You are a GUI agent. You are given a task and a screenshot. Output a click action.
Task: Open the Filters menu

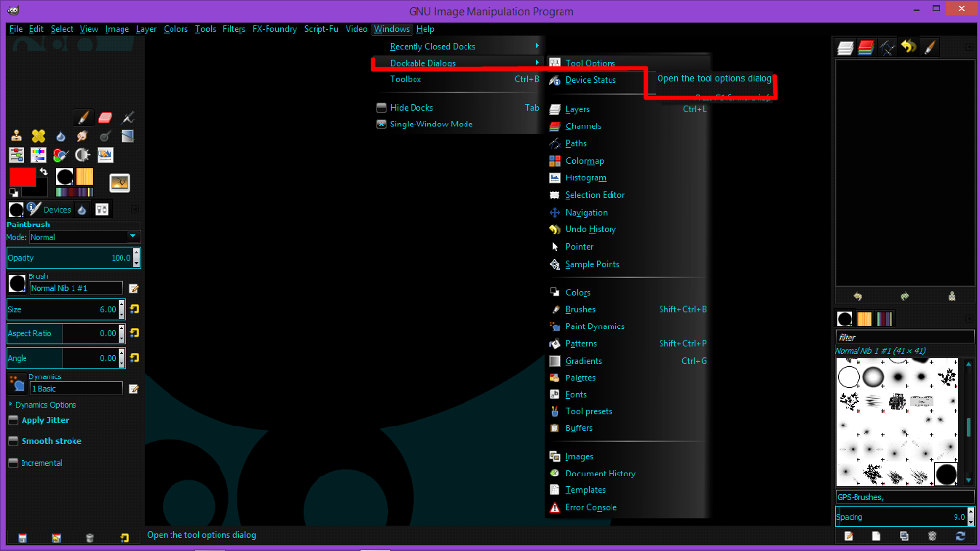(234, 29)
